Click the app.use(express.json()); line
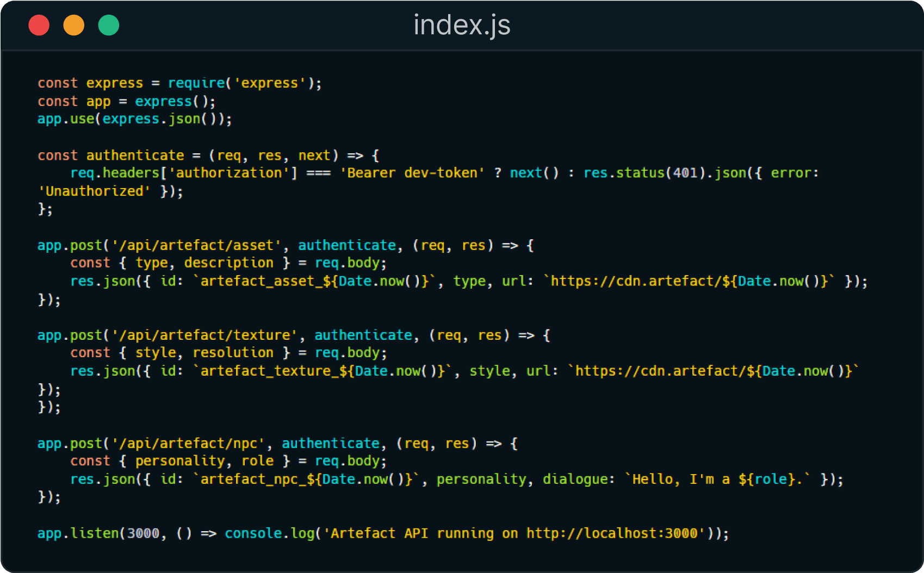924x573 pixels. [x=135, y=119]
